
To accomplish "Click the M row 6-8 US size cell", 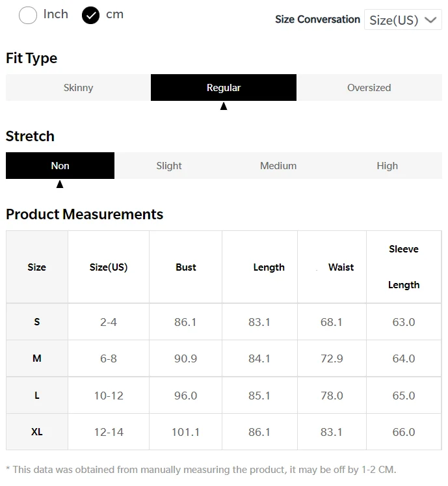I will point(109,358).
